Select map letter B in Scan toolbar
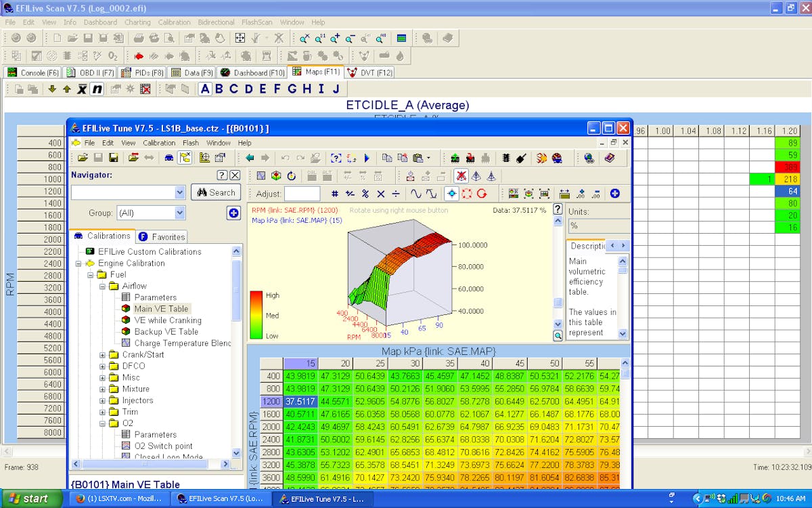Viewport: 812px width, 508px height. pyautogui.click(x=219, y=89)
